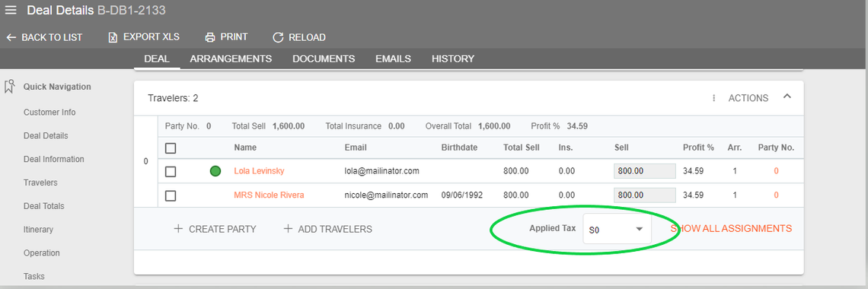Viewport: 868px width, 289px height.
Task: Open traveler Lola Levinsky link
Action: coord(259,171)
